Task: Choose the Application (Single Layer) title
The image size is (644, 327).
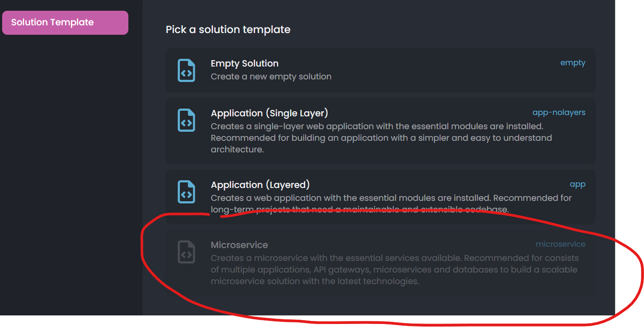Action: (x=269, y=113)
